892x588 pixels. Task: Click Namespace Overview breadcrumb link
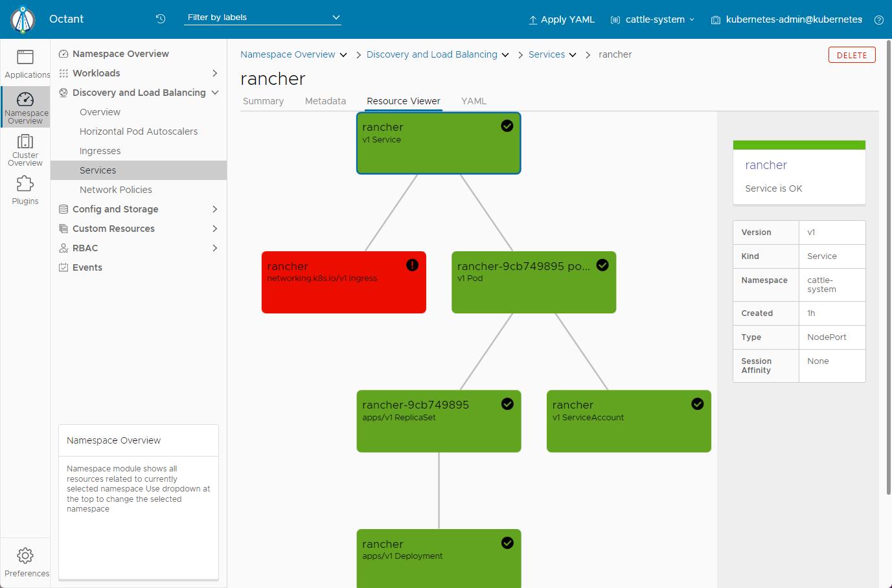(x=288, y=54)
